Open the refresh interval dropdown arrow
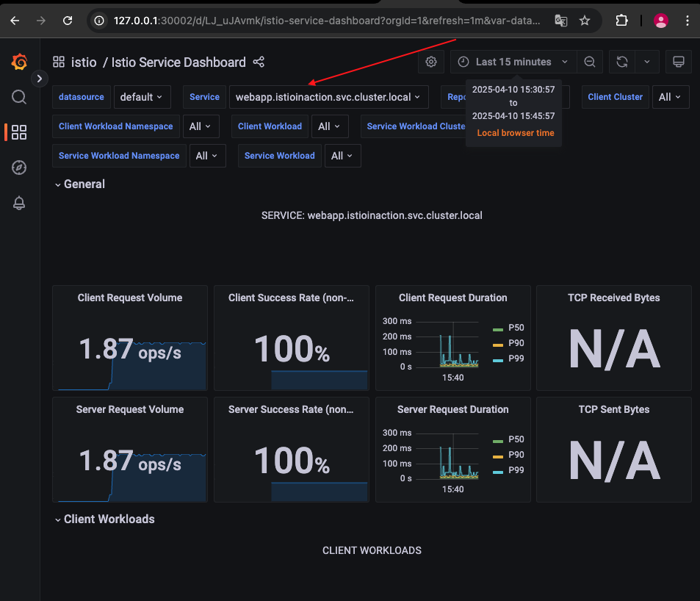The width and height of the screenshot is (700, 601). click(x=647, y=62)
